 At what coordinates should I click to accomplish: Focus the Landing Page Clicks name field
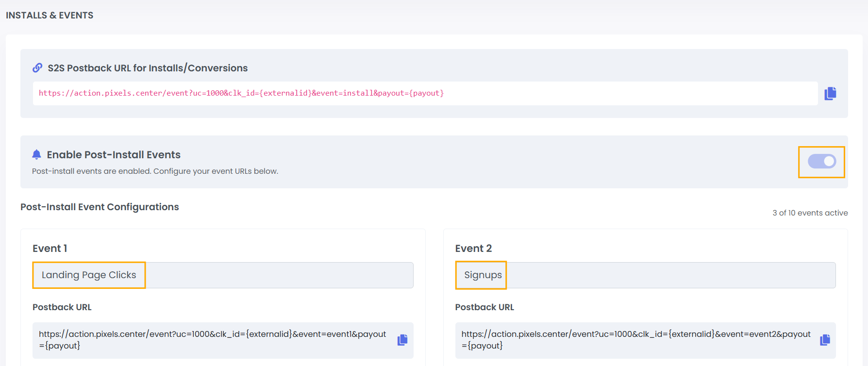[x=222, y=275]
